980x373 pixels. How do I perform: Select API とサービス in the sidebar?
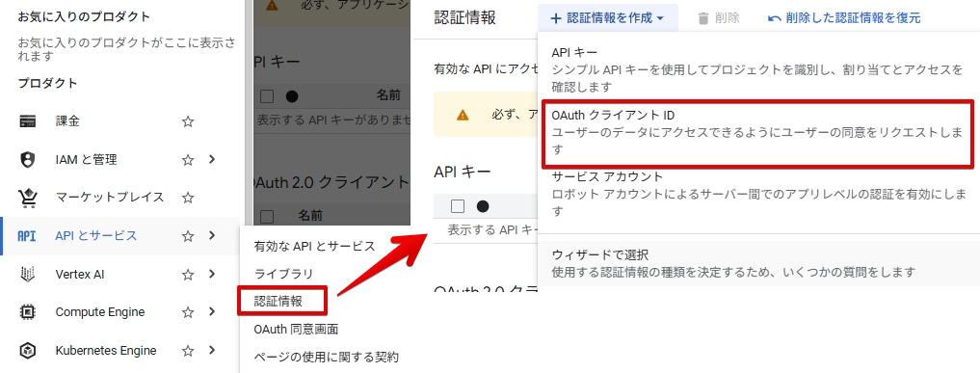[96, 235]
